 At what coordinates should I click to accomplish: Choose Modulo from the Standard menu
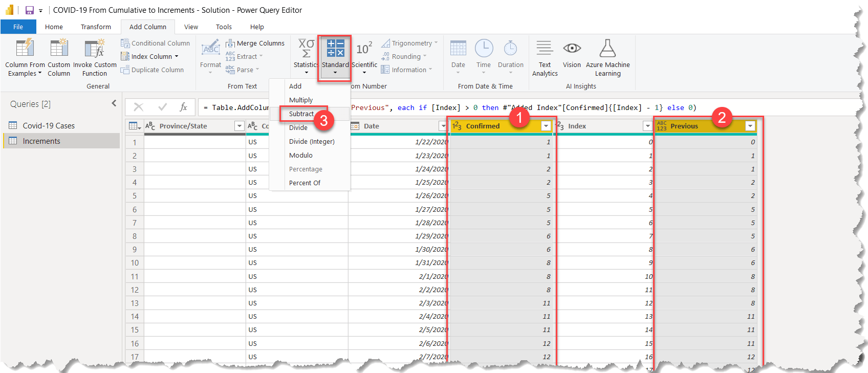coord(310,156)
